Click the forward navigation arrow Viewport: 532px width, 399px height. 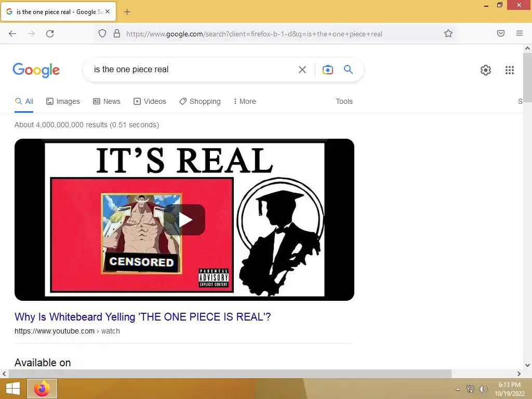(x=31, y=34)
